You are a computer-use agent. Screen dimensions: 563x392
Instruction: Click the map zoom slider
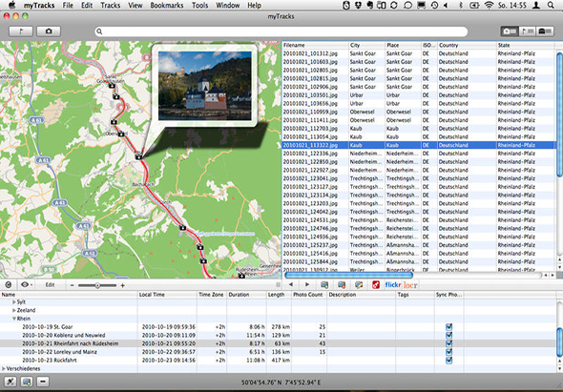pos(97,285)
